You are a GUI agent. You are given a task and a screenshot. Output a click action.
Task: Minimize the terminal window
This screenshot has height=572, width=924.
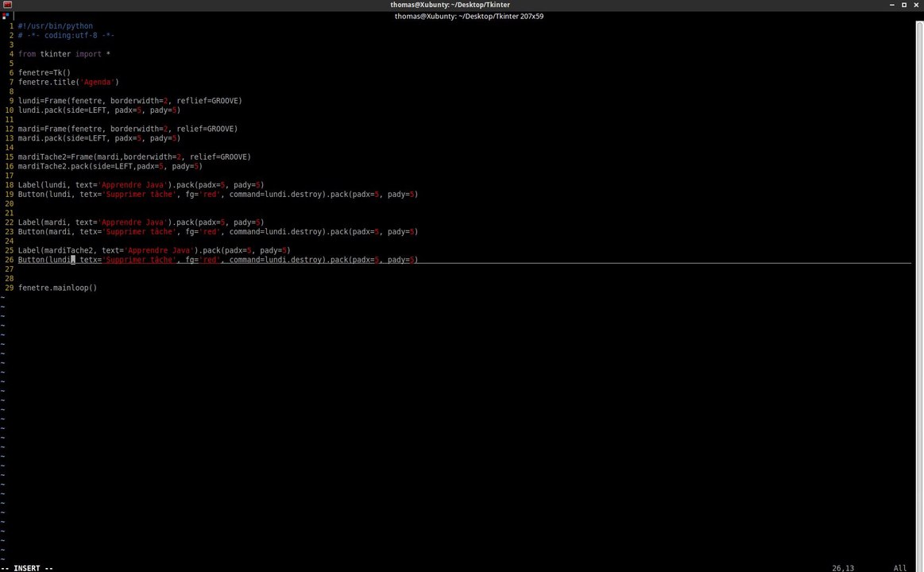pos(892,5)
